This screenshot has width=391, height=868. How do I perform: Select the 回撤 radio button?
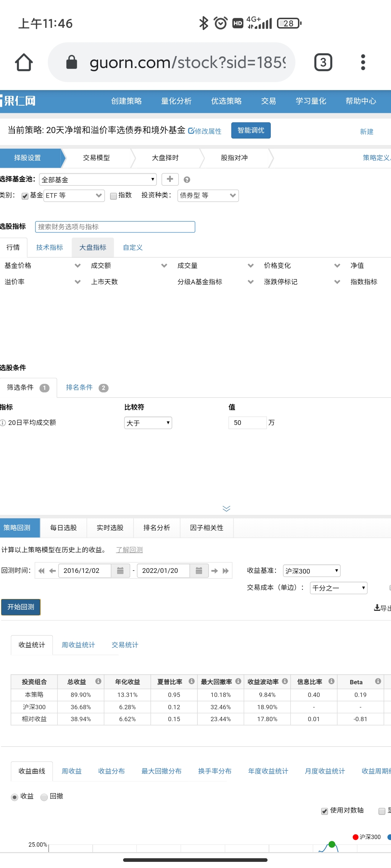[x=44, y=797]
